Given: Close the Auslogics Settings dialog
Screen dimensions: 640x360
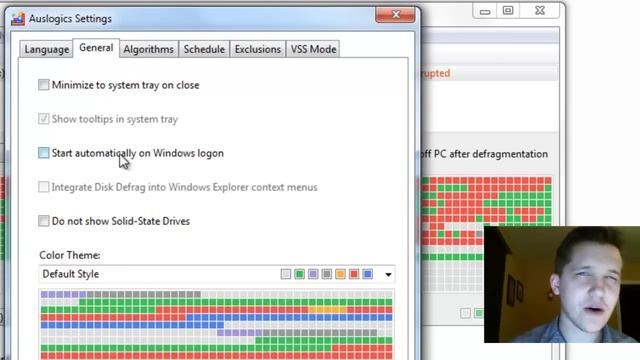Looking at the screenshot, I should 395,15.
